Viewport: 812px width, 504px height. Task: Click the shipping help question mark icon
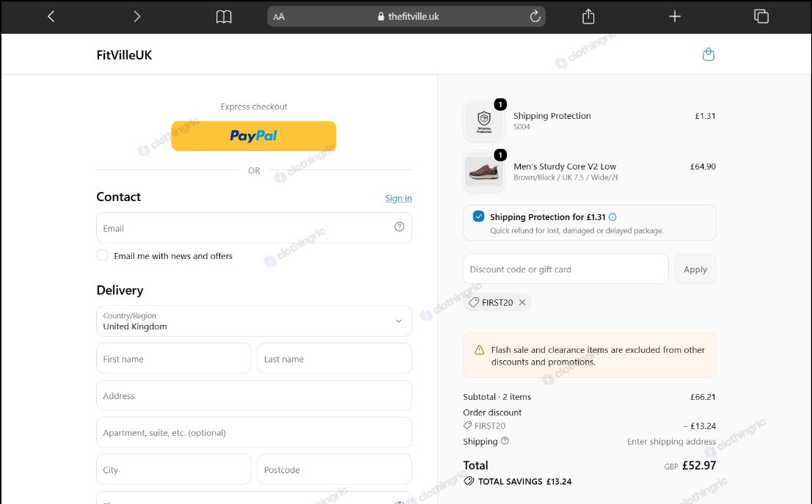505,441
